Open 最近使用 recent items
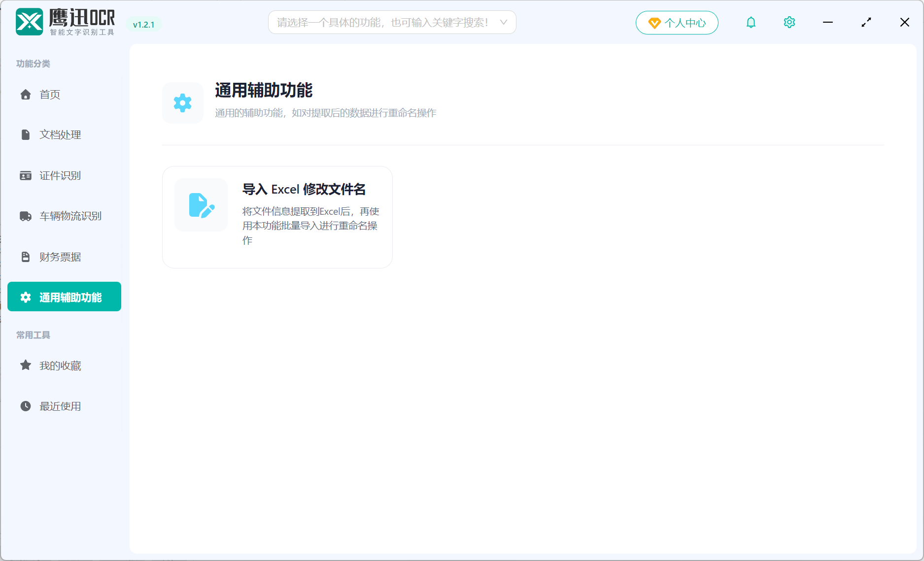924x561 pixels. [x=64, y=406]
